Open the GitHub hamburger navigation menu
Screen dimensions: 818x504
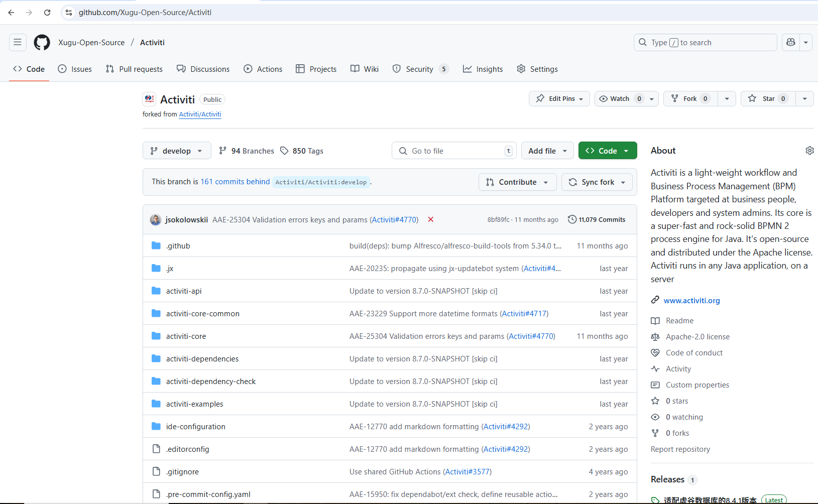[x=18, y=42]
